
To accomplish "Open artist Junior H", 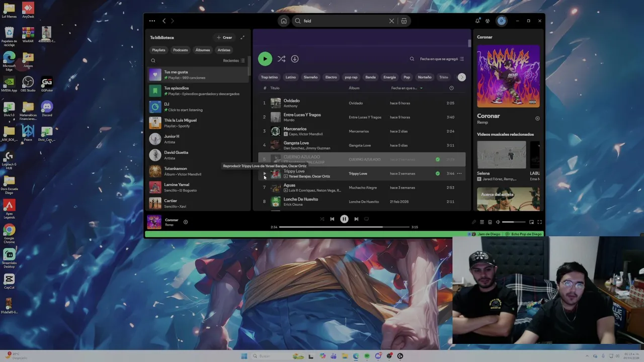I will [x=198, y=139].
